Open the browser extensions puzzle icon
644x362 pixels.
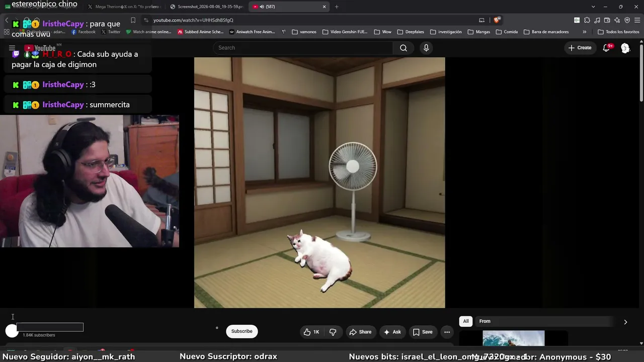coord(587,20)
